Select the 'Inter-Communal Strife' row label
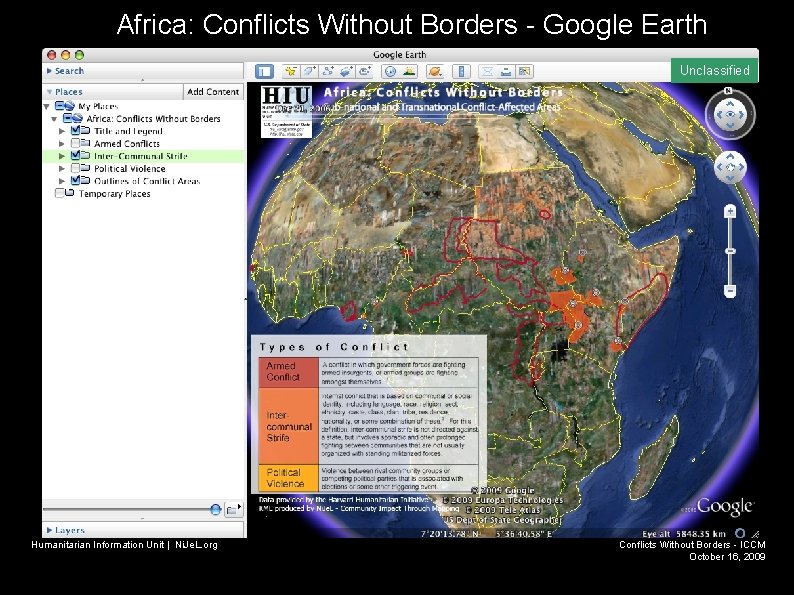The width and height of the screenshot is (794, 595). 141,155
